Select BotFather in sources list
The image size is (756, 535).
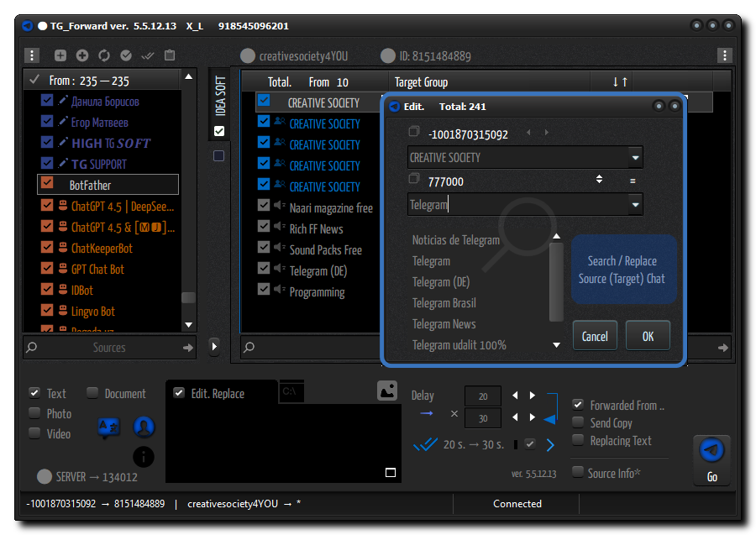click(x=108, y=185)
